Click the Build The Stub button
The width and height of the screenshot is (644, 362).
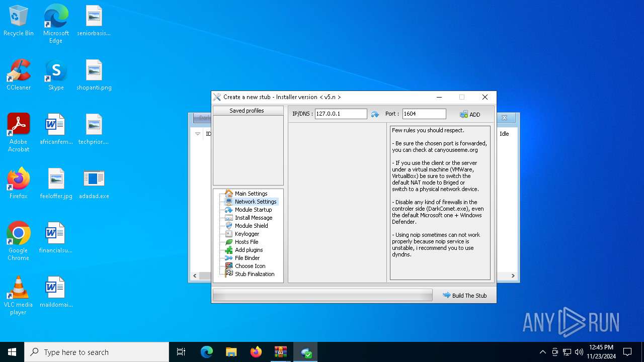pyautogui.click(x=464, y=296)
